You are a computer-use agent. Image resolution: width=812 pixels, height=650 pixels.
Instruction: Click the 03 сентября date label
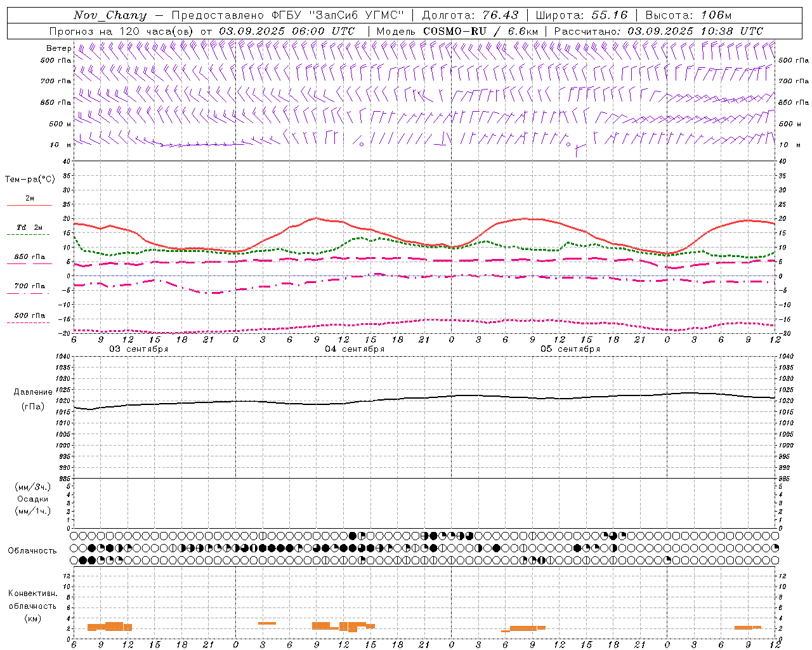tap(139, 349)
